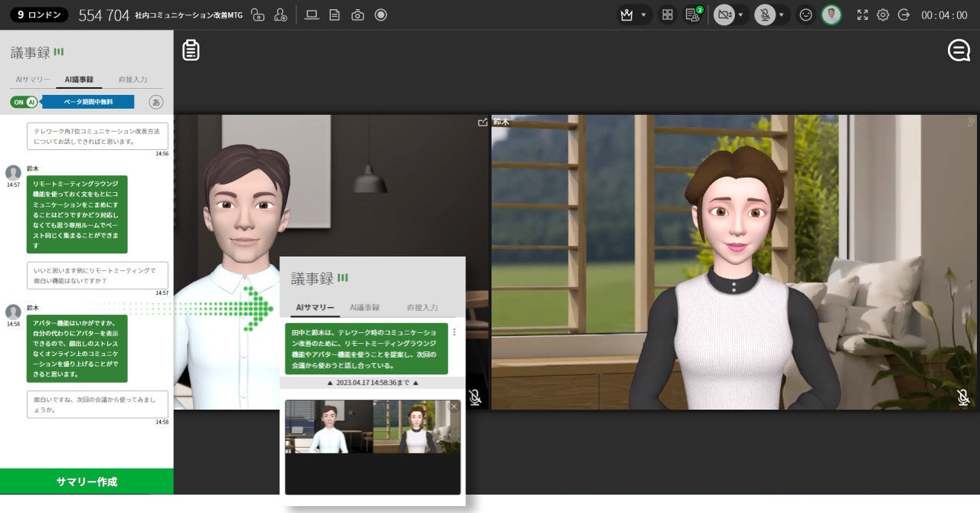Select the 直接入力 tab

(x=134, y=79)
